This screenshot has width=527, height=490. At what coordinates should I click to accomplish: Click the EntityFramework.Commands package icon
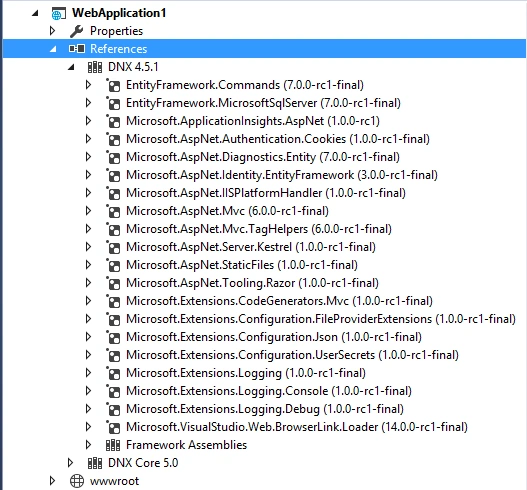[113, 85]
